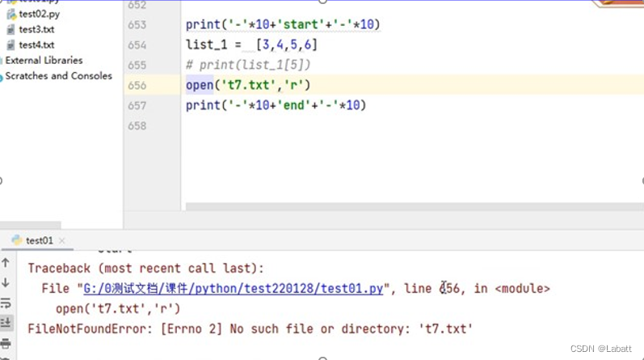Switch to test01 run tab

[x=39, y=240]
